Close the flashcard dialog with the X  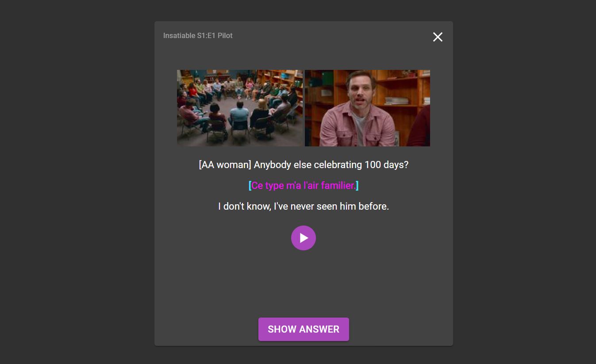pos(438,37)
